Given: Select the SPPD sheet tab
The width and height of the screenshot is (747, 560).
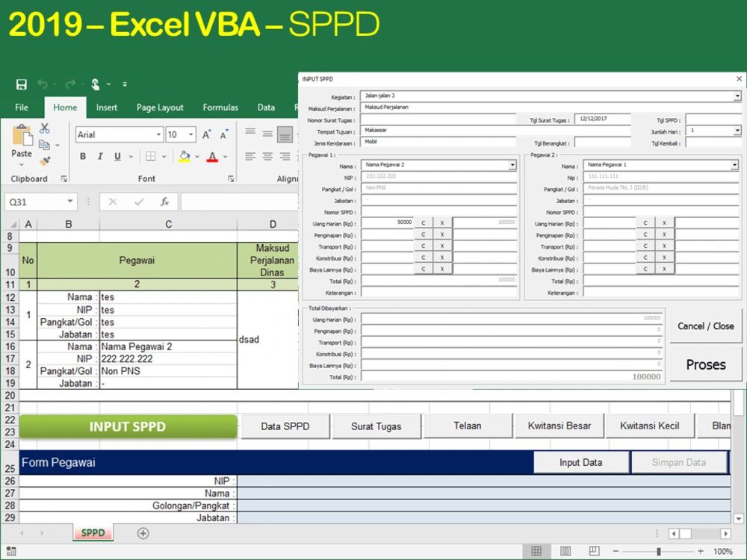Looking at the screenshot, I should 93,533.
